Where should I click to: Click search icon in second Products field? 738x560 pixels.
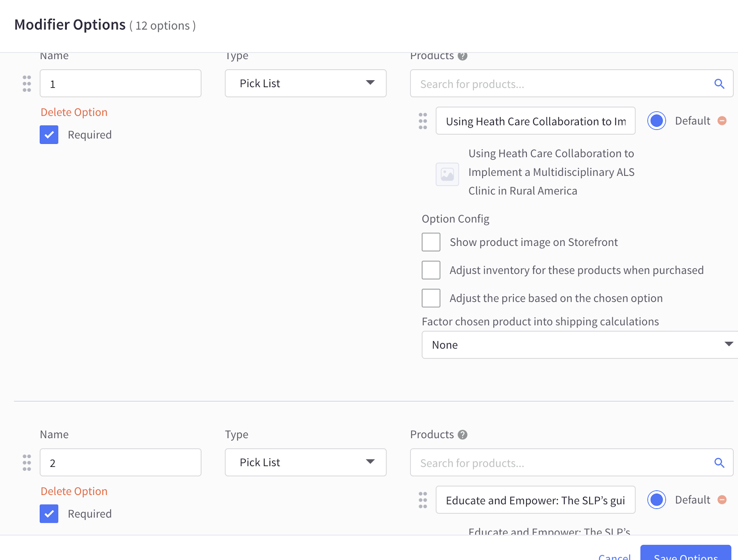coord(719,463)
